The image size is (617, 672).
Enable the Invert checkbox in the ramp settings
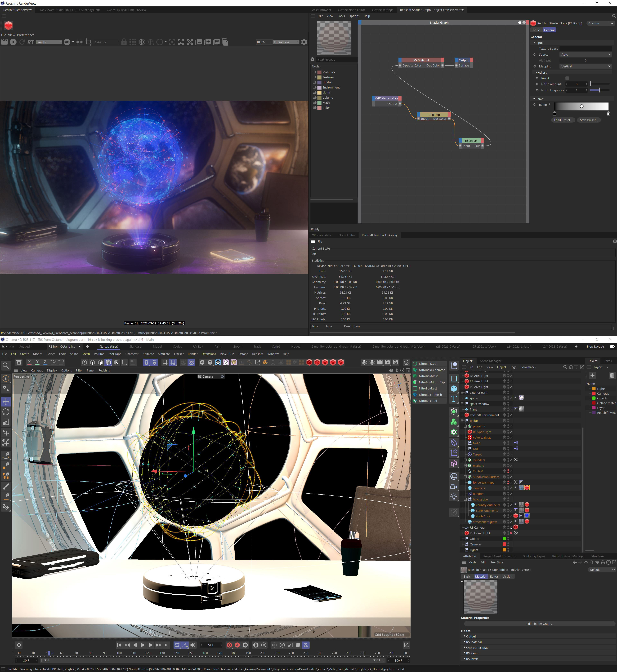(x=567, y=78)
